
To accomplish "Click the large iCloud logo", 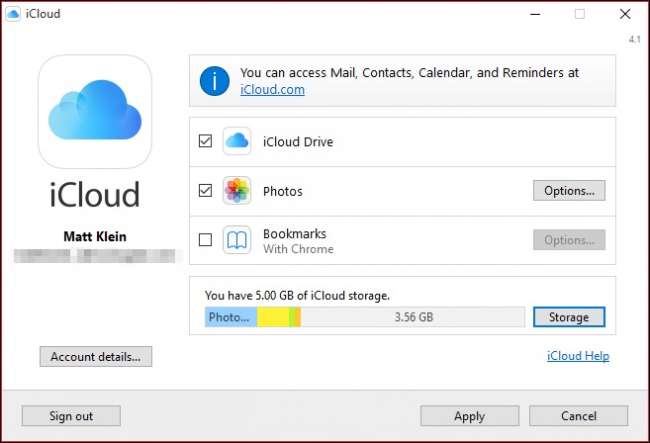I will tap(95, 111).
